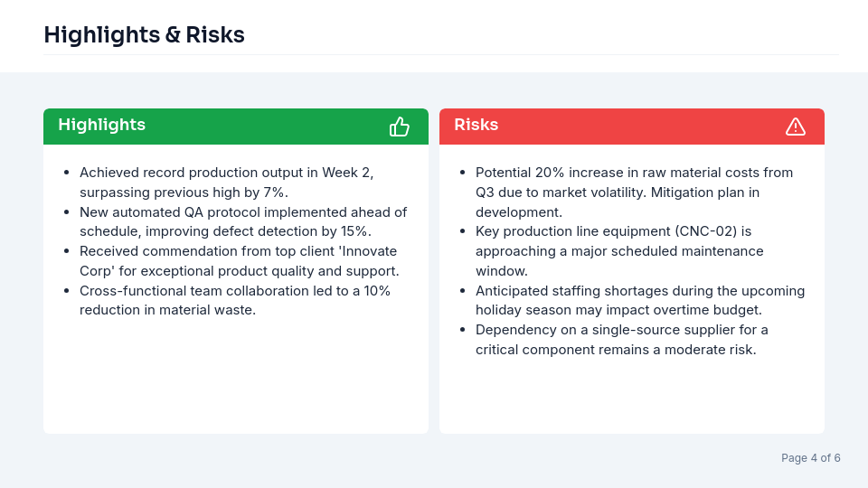Viewport: 868px width, 488px height.
Task: Click empty area below the Risks bullets
Action: [631, 398]
